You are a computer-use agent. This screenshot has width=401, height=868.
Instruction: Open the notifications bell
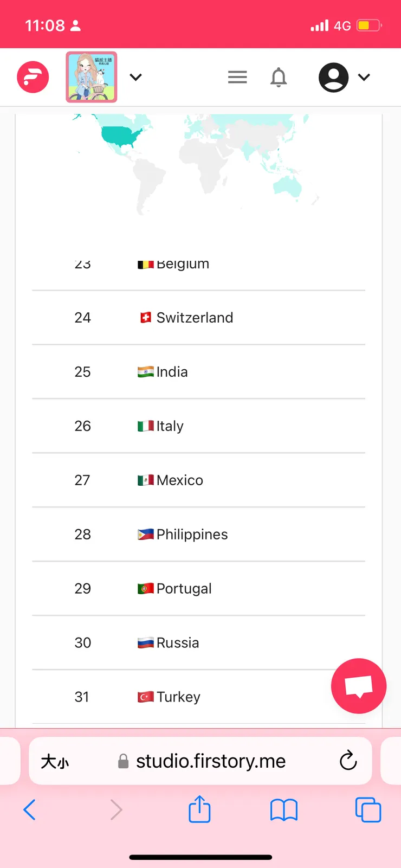coord(279,77)
